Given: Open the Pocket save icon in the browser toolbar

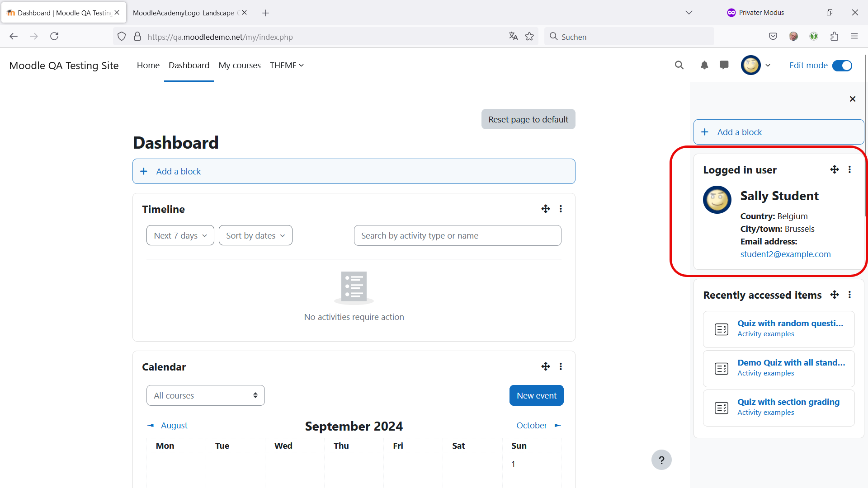Looking at the screenshot, I should click(773, 37).
